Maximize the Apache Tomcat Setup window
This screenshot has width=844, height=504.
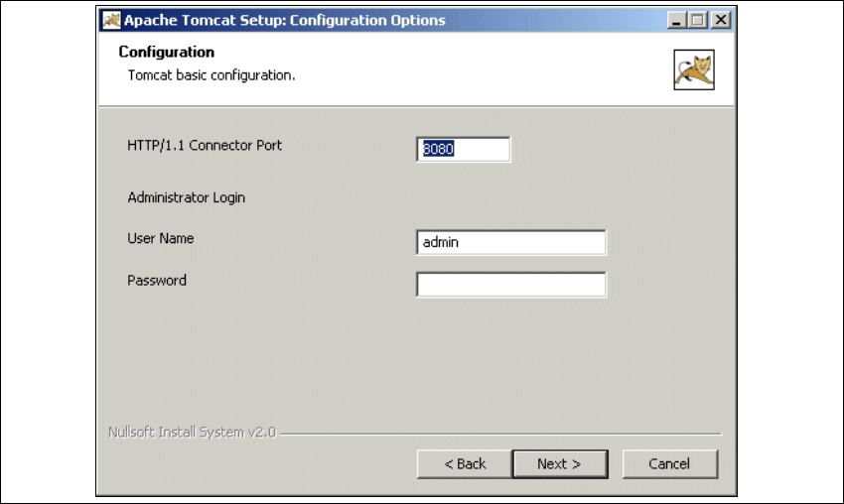pos(698,20)
